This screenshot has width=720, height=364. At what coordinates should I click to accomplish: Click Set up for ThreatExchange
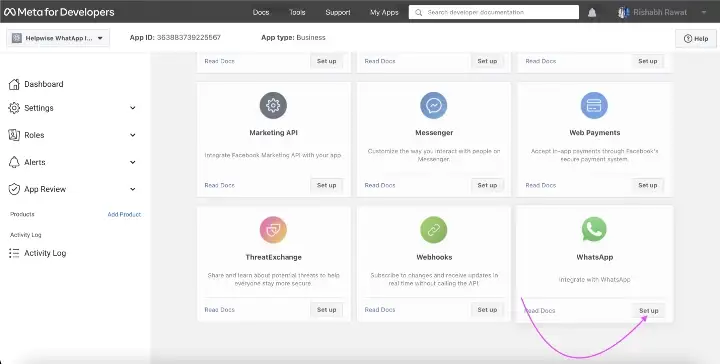(x=326, y=310)
